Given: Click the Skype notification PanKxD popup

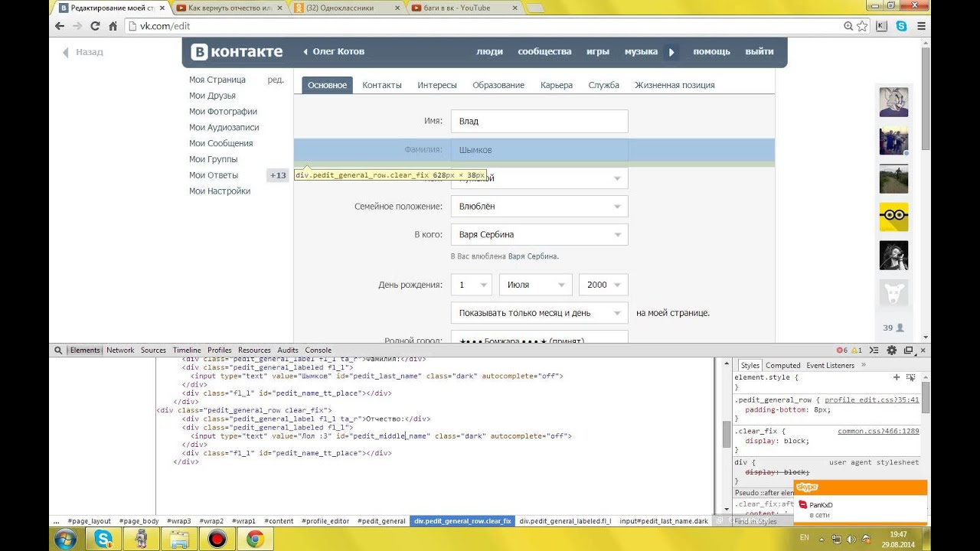Looking at the screenshot, I should pyautogui.click(x=861, y=503).
